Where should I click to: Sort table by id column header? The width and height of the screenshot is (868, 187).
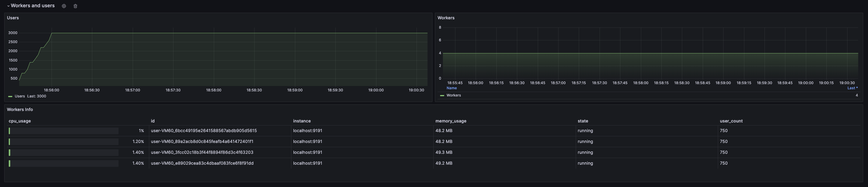click(153, 121)
